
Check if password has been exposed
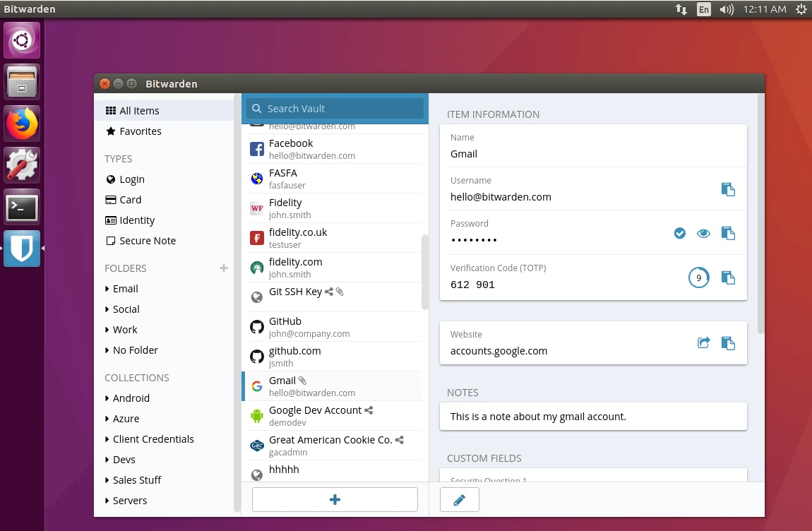click(x=680, y=234)
